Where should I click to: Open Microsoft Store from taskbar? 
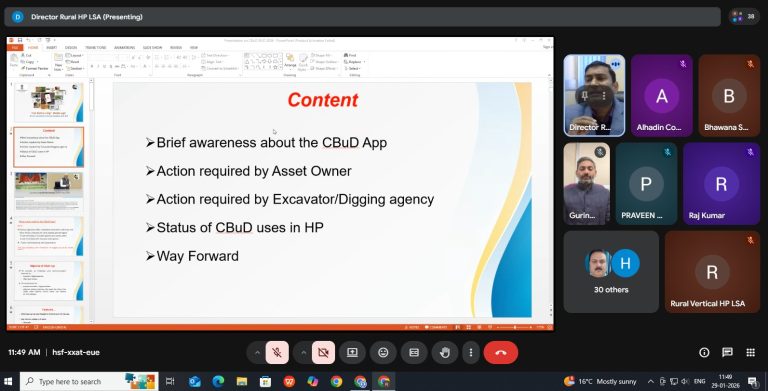click(265, 381)
